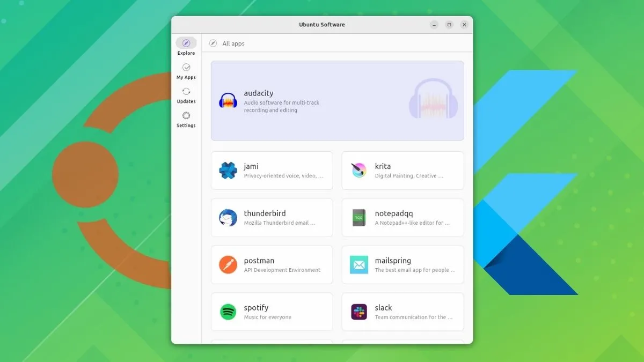This screenshot has width=644, height=362.
Task: Select the Krita paintbrush icon
Action: (x=358, y=171)
